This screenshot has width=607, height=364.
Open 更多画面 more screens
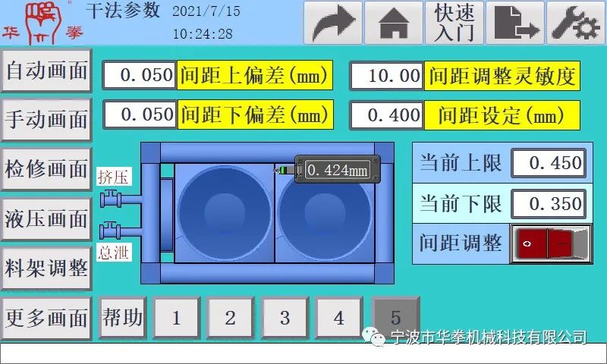click(46, 318)
